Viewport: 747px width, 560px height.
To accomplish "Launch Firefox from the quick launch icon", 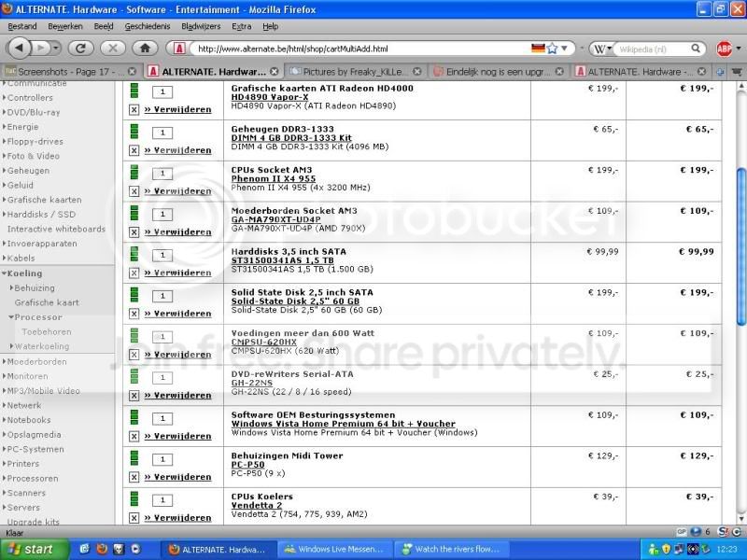I will click(x=102, y=549).
